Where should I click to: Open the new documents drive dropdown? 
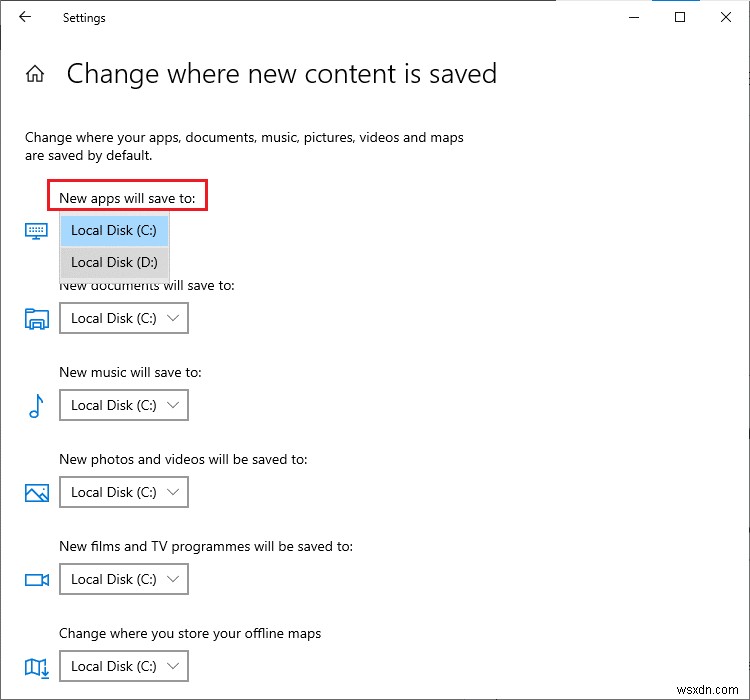coord(124,318)
